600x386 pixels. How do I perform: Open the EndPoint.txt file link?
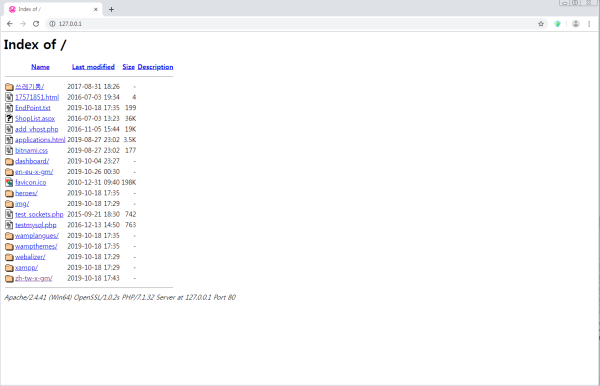pos(33,108)
